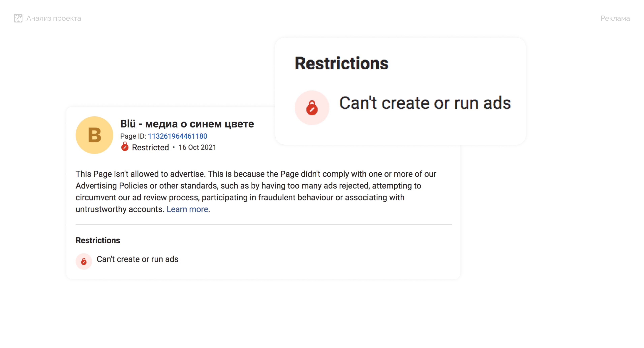Click the yellow B page avatar
Viewport: 644px width, 348px height.
(x=94, y=135)
